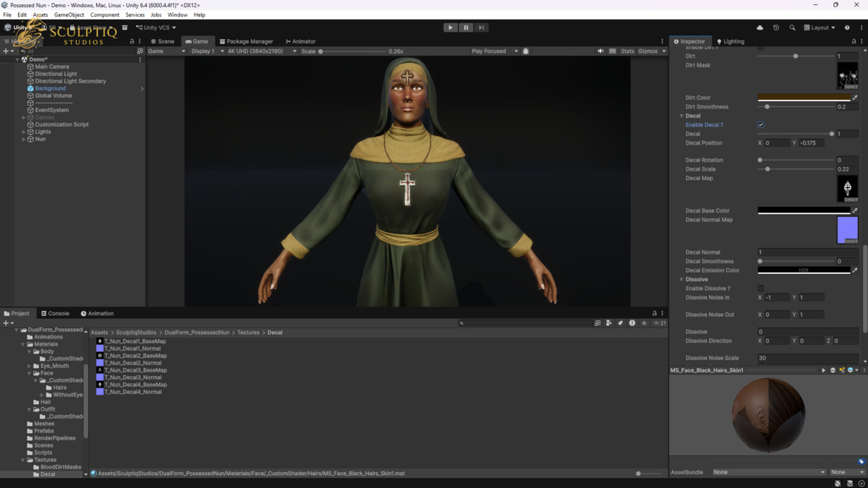This screenshot has height=488, width=868.
Task: Open the Window menu
Action: point(177,14)
